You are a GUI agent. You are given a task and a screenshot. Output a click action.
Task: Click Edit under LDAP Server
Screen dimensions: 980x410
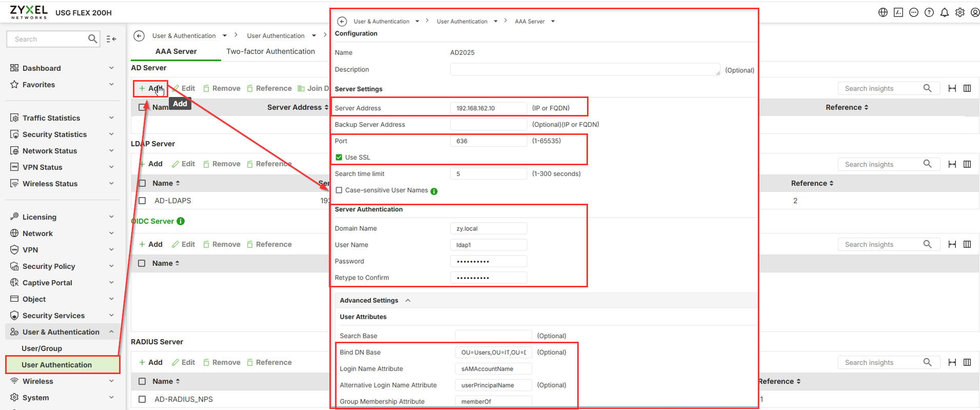pyautogui.click(x=183, y=164)
